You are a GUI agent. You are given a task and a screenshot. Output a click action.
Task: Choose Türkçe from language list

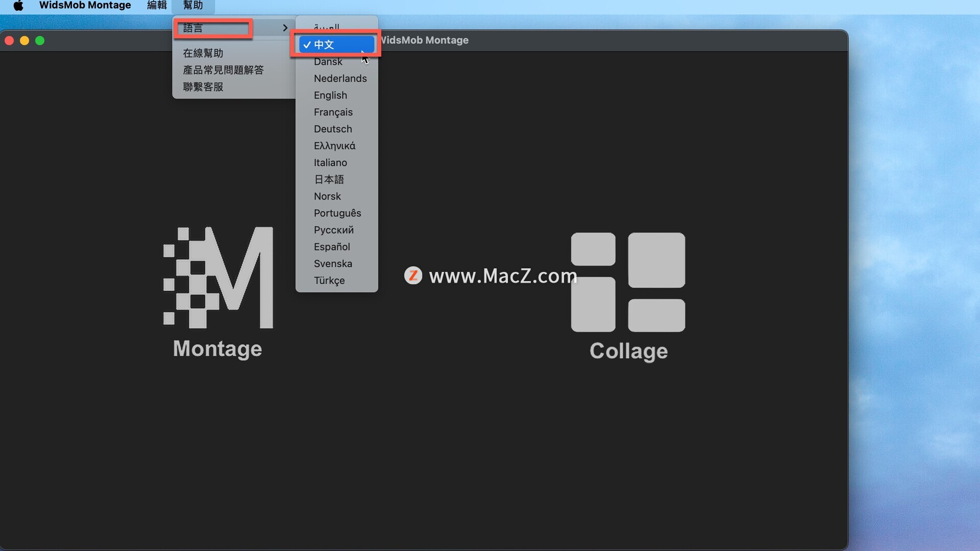pyautogui.click(x=337, y=281)
